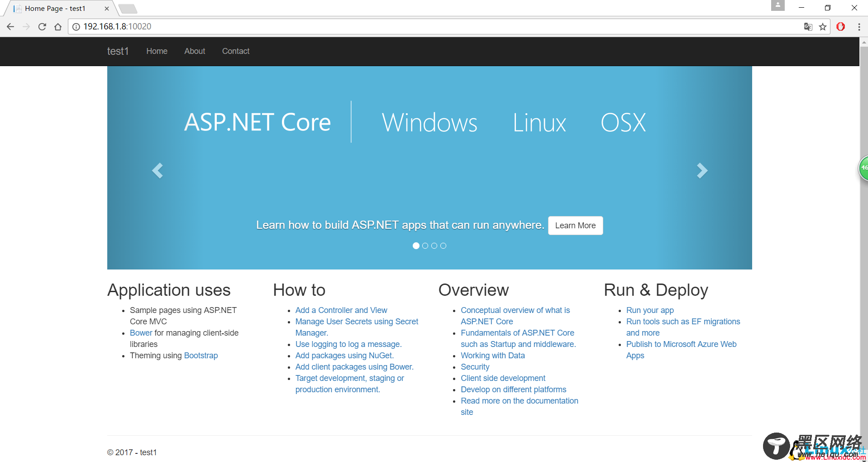Open the Bootstrap link
The height and width of the screenshot is (462, 868).
click(201, 356)
